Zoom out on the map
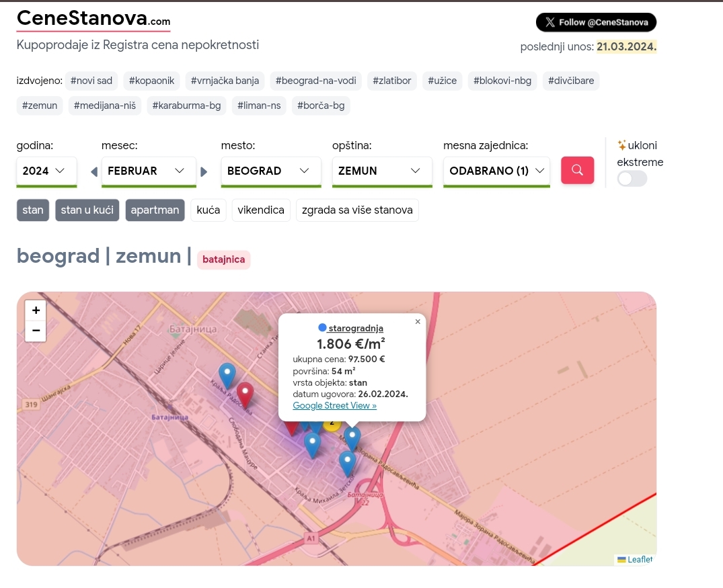Image resolution: width=723 pixels, height=588 pixels. click(36, 330)
